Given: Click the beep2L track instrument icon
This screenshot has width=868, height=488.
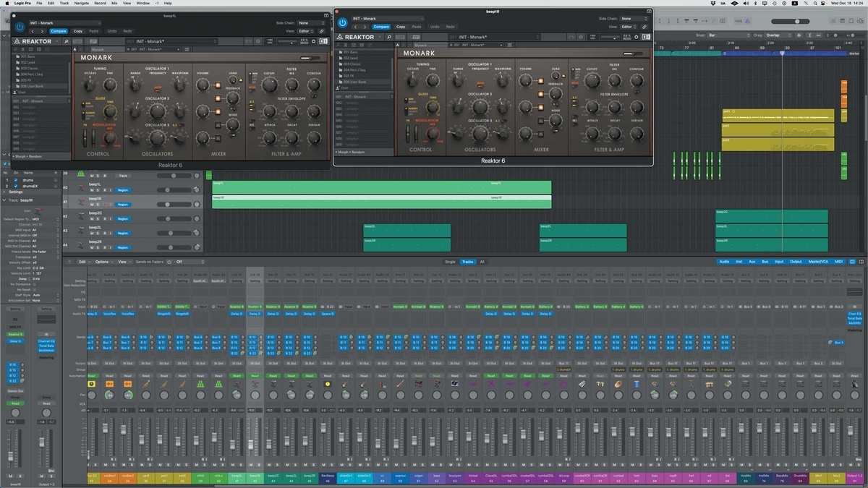Looking at the screenshot, I should [81, 229].
